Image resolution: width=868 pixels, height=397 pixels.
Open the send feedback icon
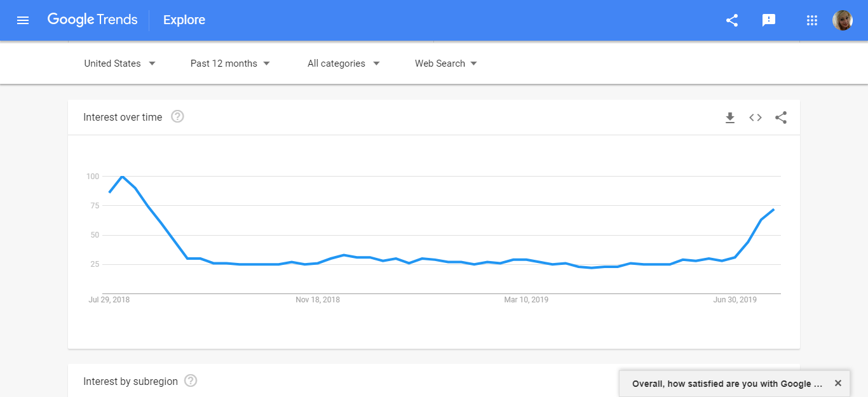click(769, 20)
